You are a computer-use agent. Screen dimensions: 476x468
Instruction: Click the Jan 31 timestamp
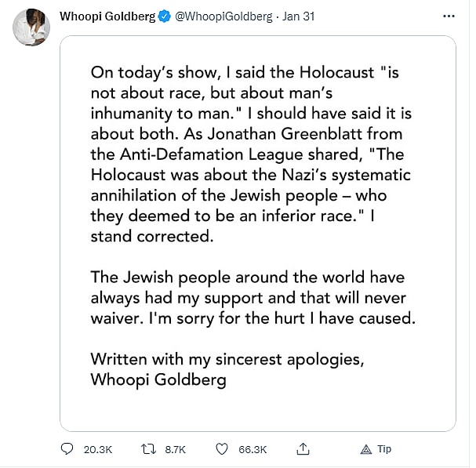(298, 16)
